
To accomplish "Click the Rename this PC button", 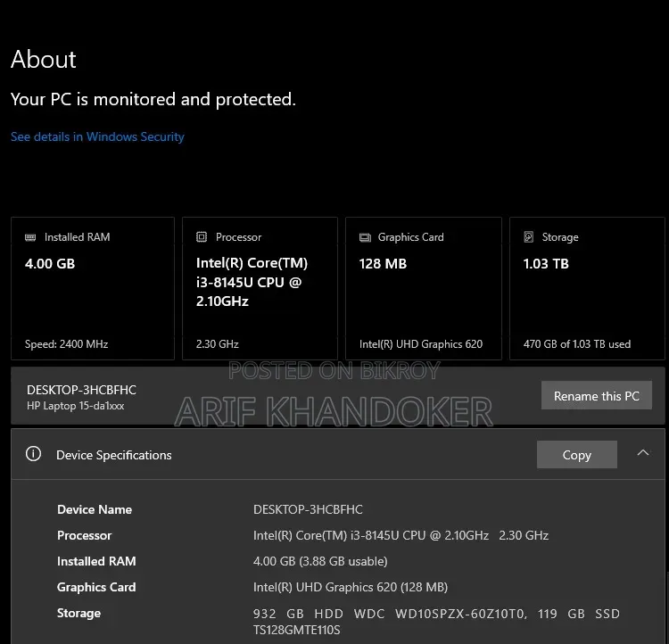I will click(x=597, y=396).
